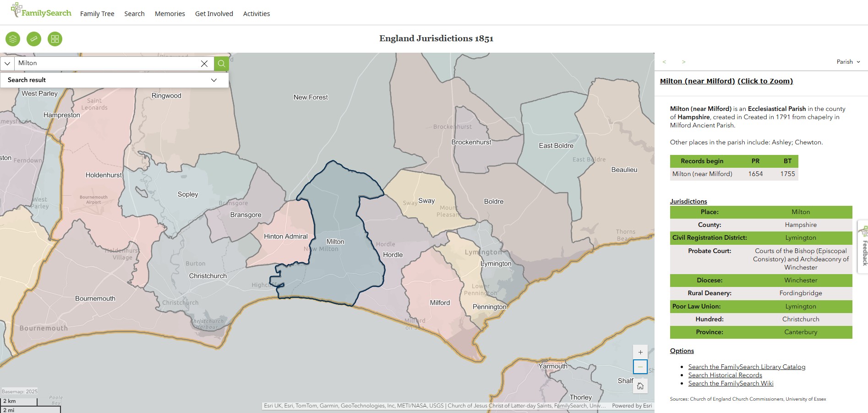
Task: Open the Family Tree menu
Action: 97,14
